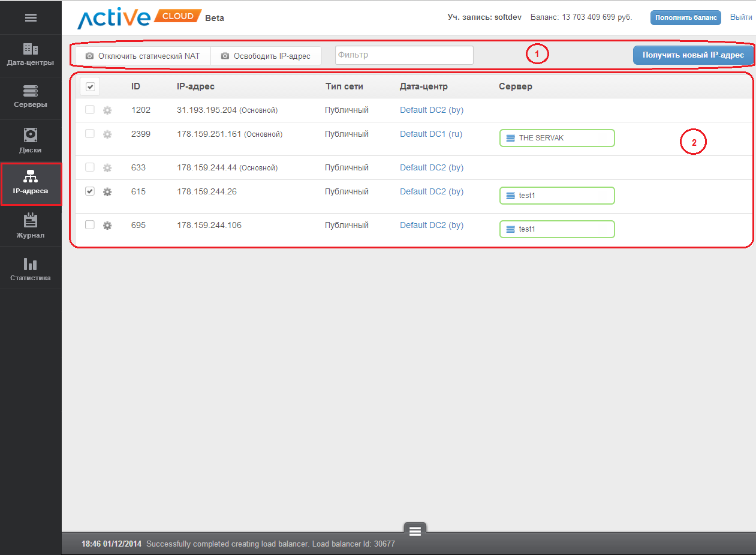Open the hamburger menu in the sidebar
Screen dimensions: 756x555
[31, 18]
